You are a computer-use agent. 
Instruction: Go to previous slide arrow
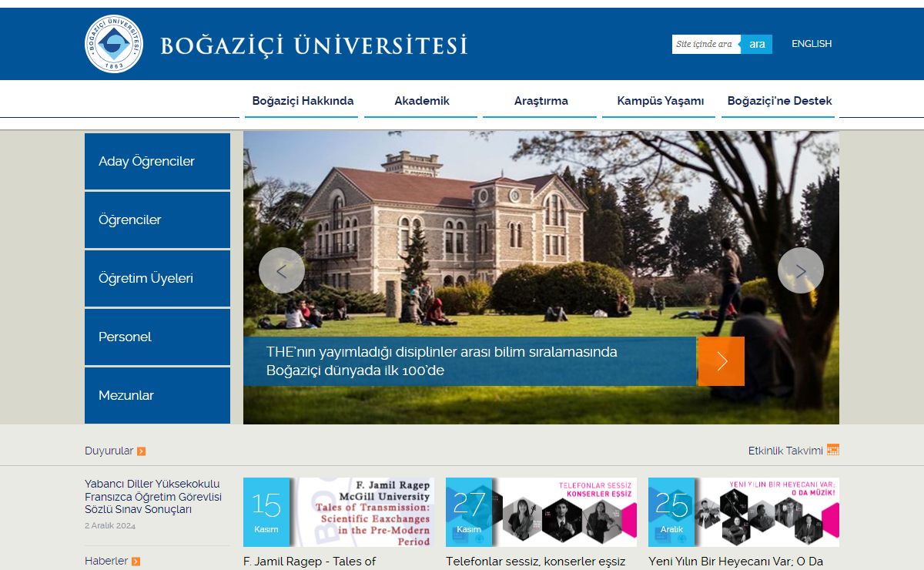[x=282, y=270]
